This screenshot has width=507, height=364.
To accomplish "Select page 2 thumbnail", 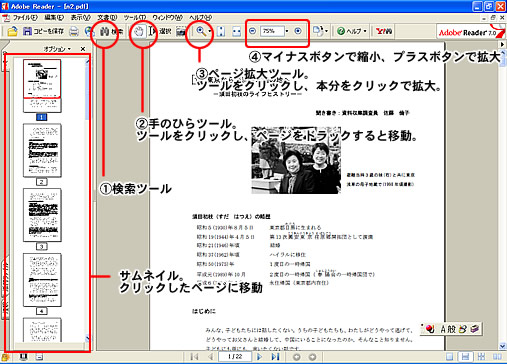I will [x=42, y=150].
